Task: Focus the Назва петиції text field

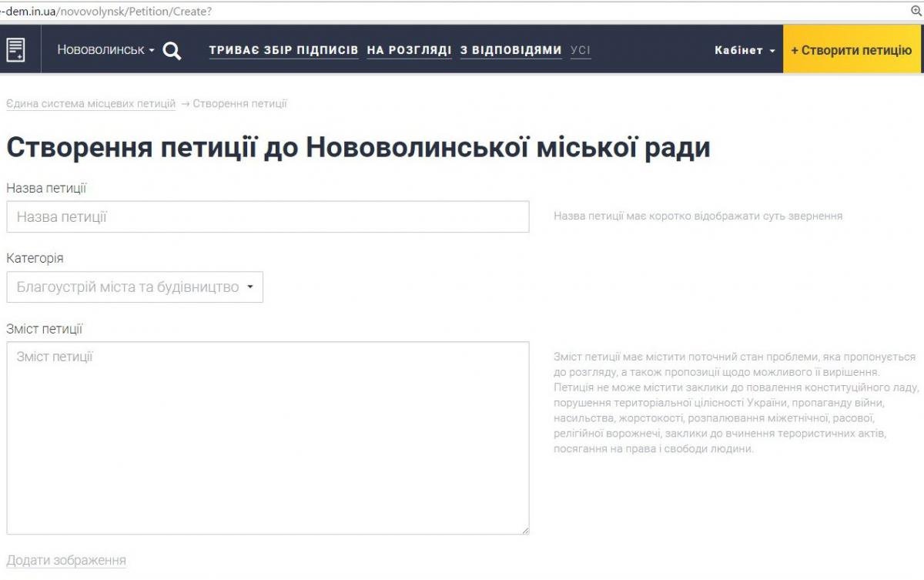Action: pyautogui.click(x=267, y=217)
